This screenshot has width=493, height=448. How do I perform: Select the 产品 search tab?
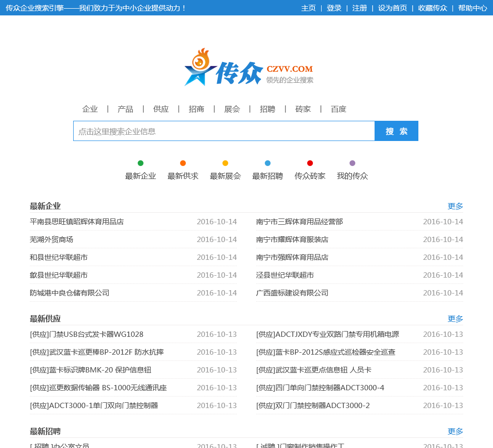pyautogui.click(x=126, y=109)
